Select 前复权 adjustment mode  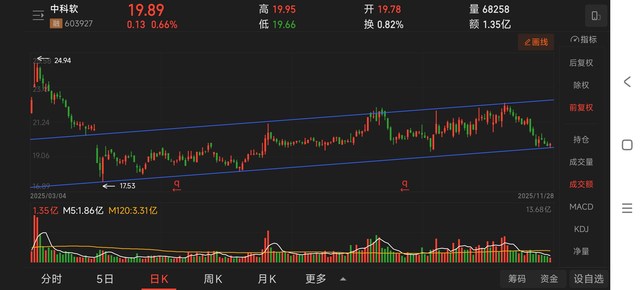pyautogui.click(x=581, y=108)
